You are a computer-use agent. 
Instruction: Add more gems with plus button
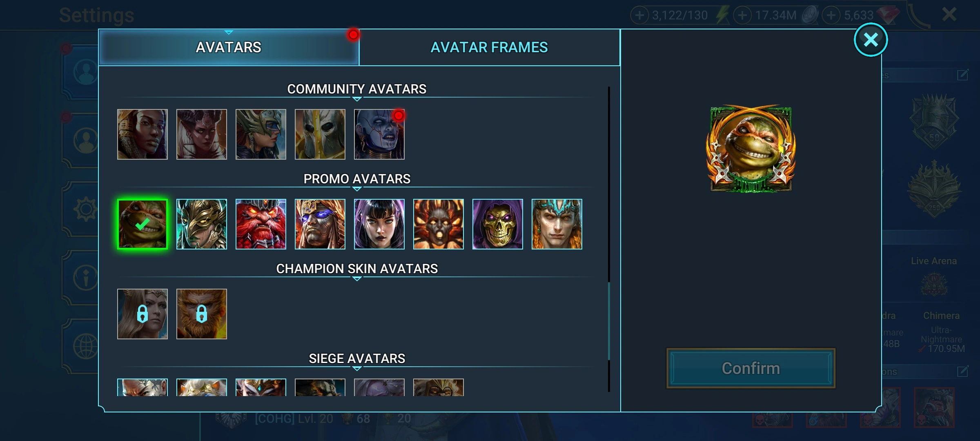tap(831, 16)
